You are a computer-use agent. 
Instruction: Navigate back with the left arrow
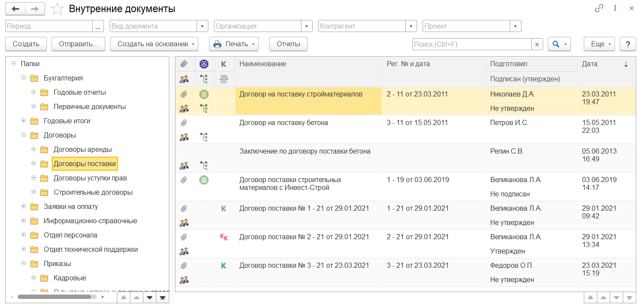pyautogui.click(x=16, y=9)
